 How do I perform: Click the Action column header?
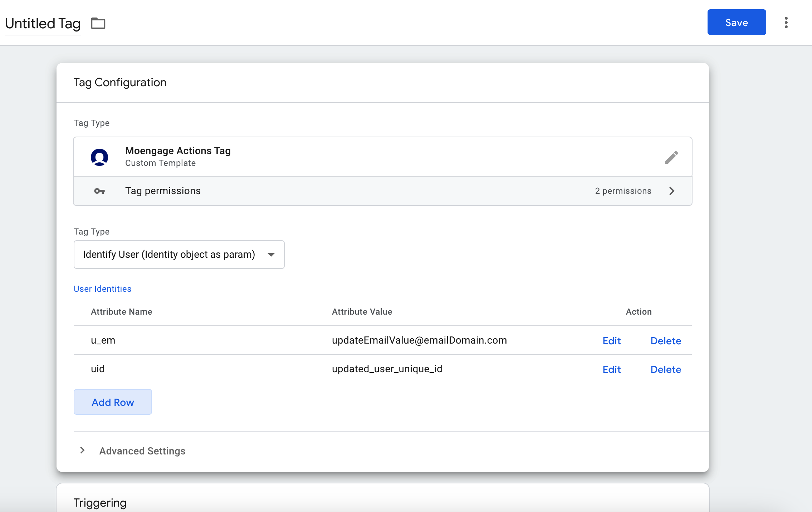pyautogui.click(x=639, y=312)
